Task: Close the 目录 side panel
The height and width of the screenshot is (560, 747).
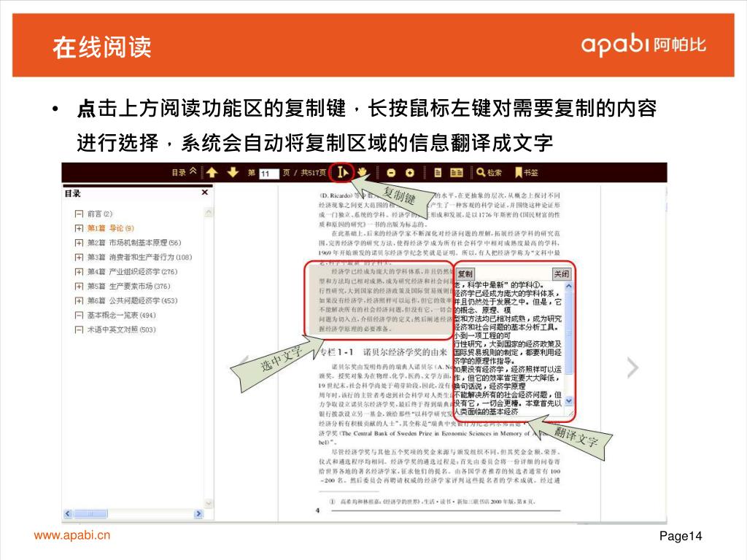Action: tap(205, 192)
